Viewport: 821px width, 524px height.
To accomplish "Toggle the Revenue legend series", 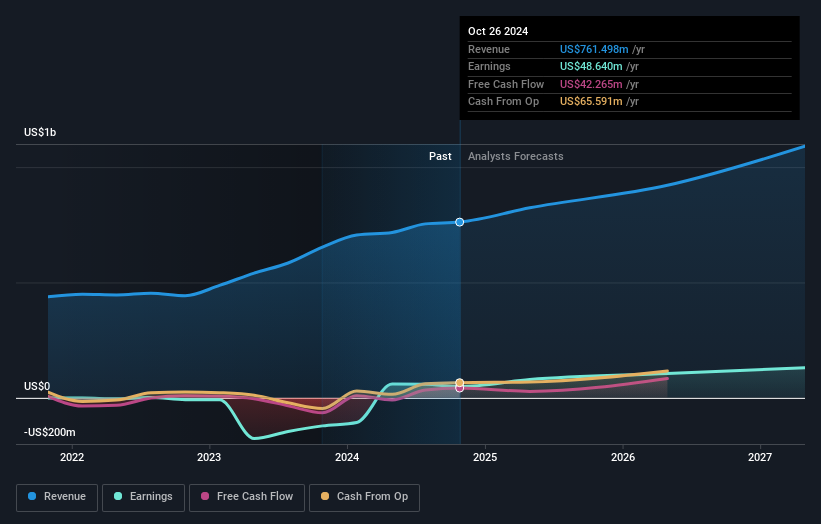I will [x=57, y=497].
